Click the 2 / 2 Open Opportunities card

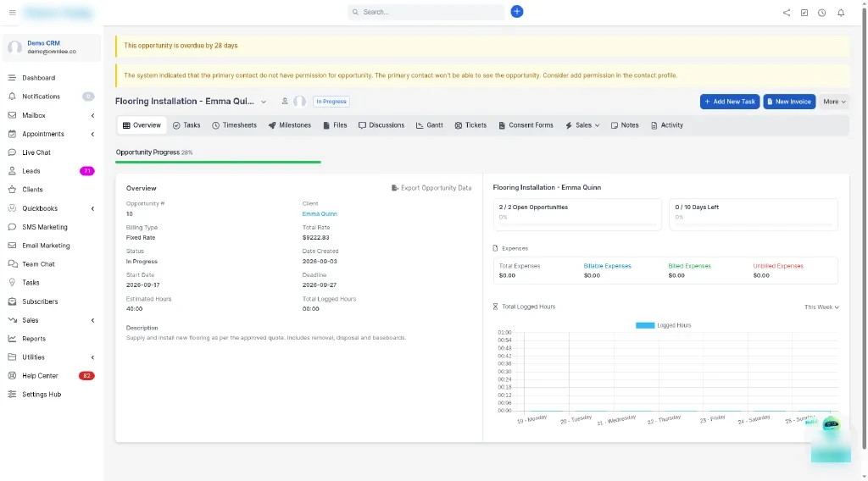pos(576,214)
